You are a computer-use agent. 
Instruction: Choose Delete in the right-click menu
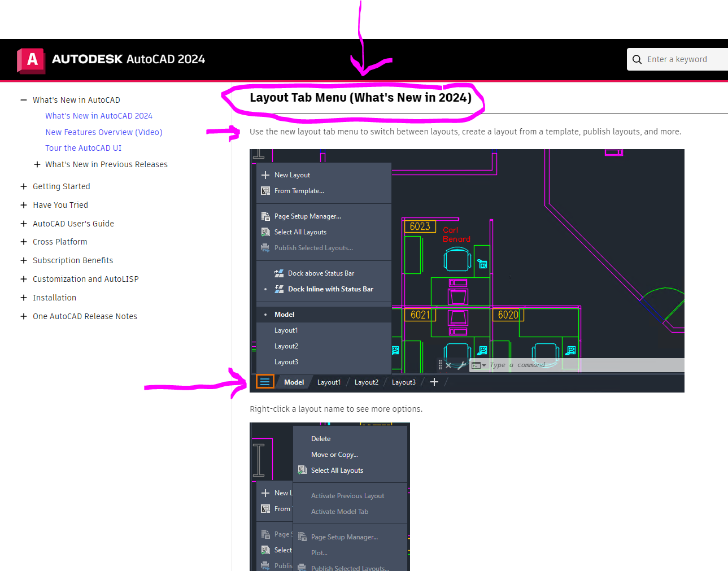[350, 439]
